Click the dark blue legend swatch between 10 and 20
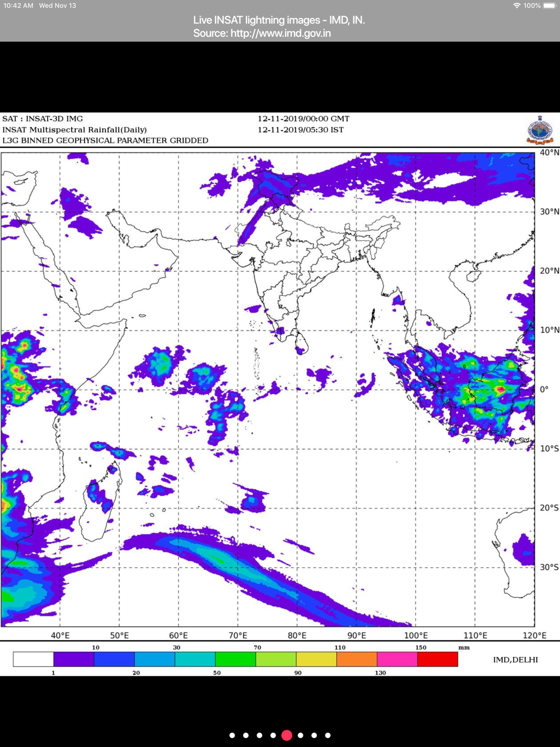Screen dimensions: 560x747 point(114,659)
